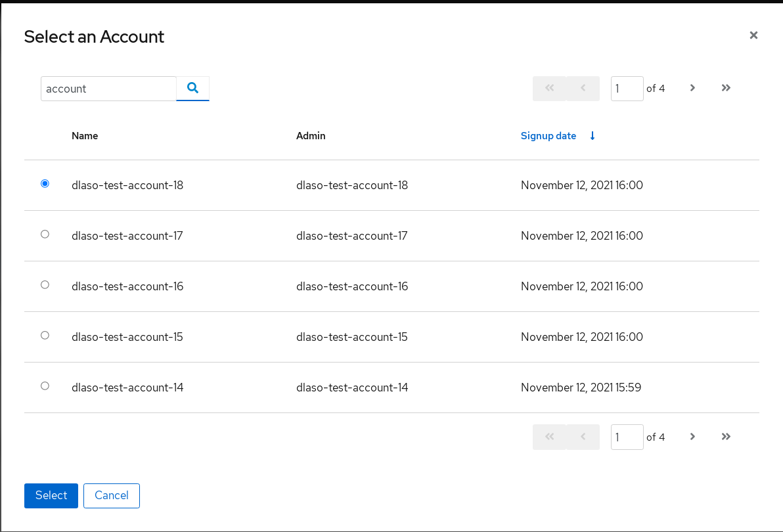Screen dimensions: 783x532
Task: Go to next page in top pagination
Action: click(692, 88)
